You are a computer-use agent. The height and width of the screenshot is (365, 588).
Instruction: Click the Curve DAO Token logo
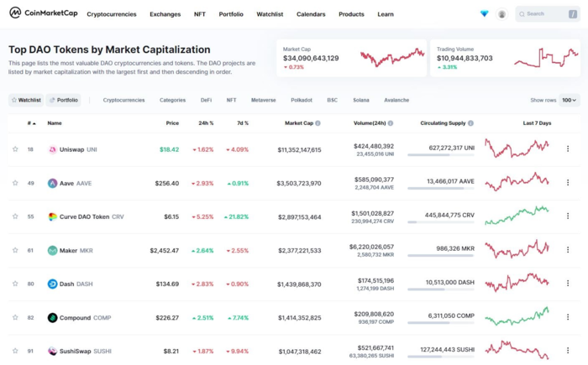[x=52, y=216]
